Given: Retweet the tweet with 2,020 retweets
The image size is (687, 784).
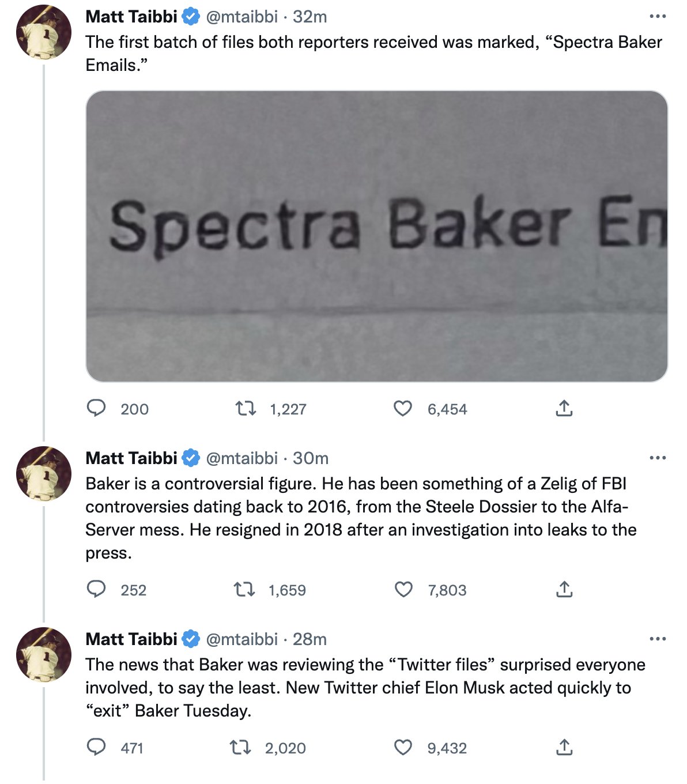Looking at the screenshot, I should click(240, 748).
